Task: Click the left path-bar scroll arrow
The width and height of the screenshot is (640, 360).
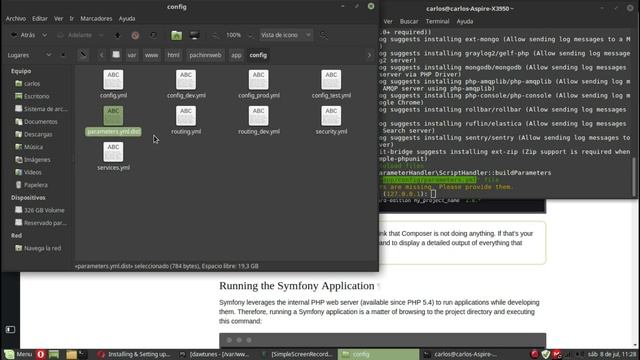Action: [102, 55]
